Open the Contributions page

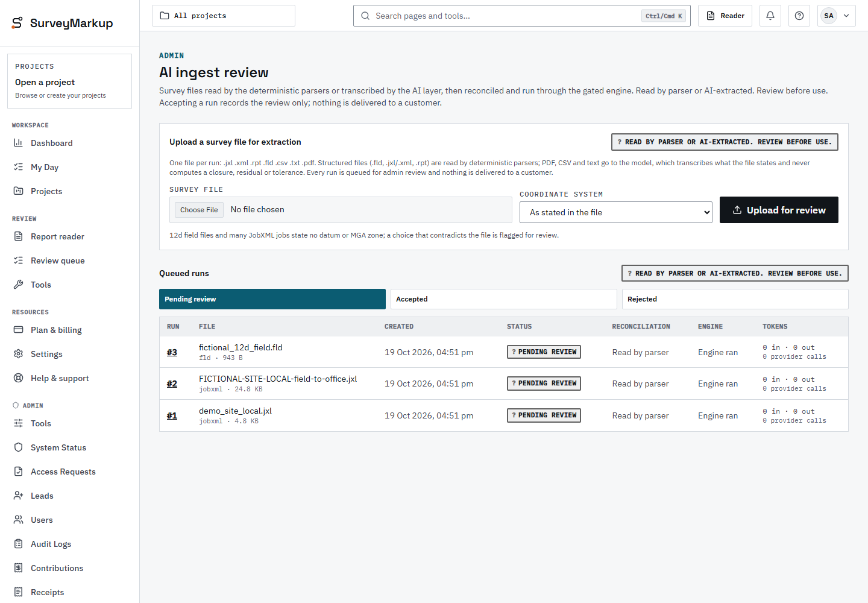[x=69, y=568]
